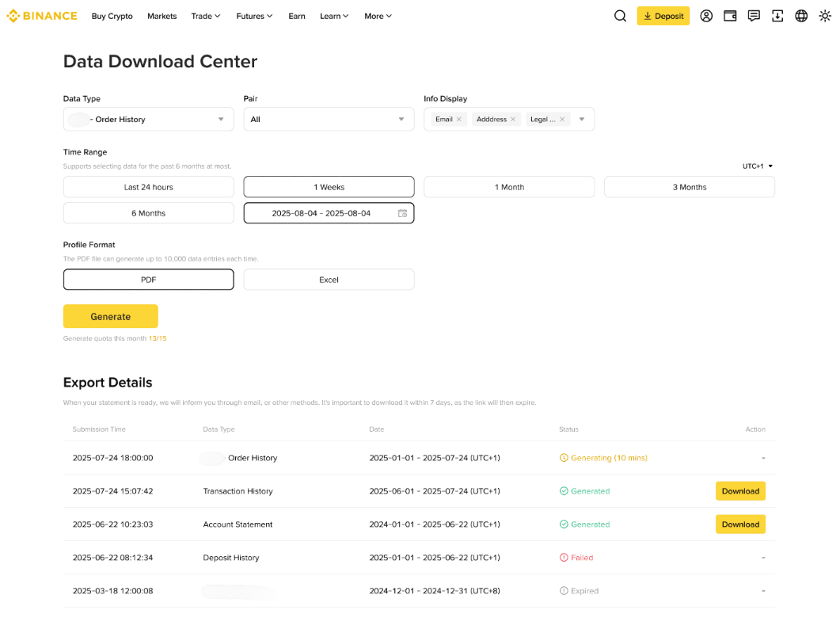Choose PDF profile format
The width and height of the screenshot is (840, 633).
point(148,280)
